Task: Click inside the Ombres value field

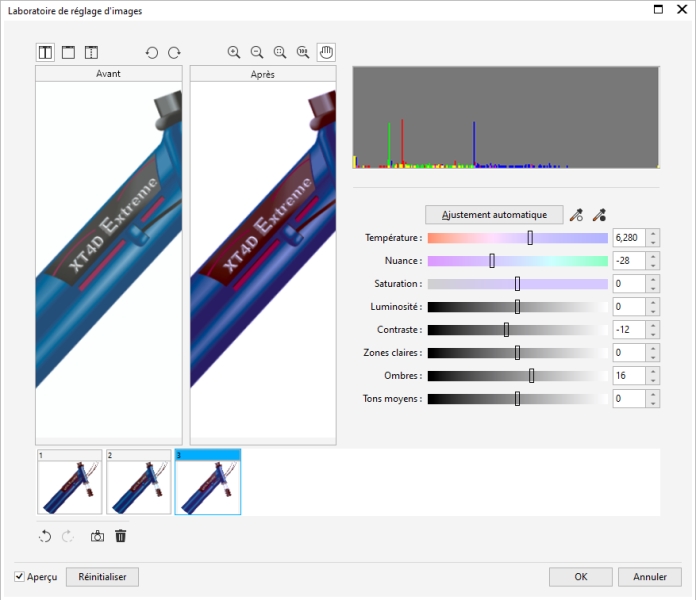Action: [628, 376]
